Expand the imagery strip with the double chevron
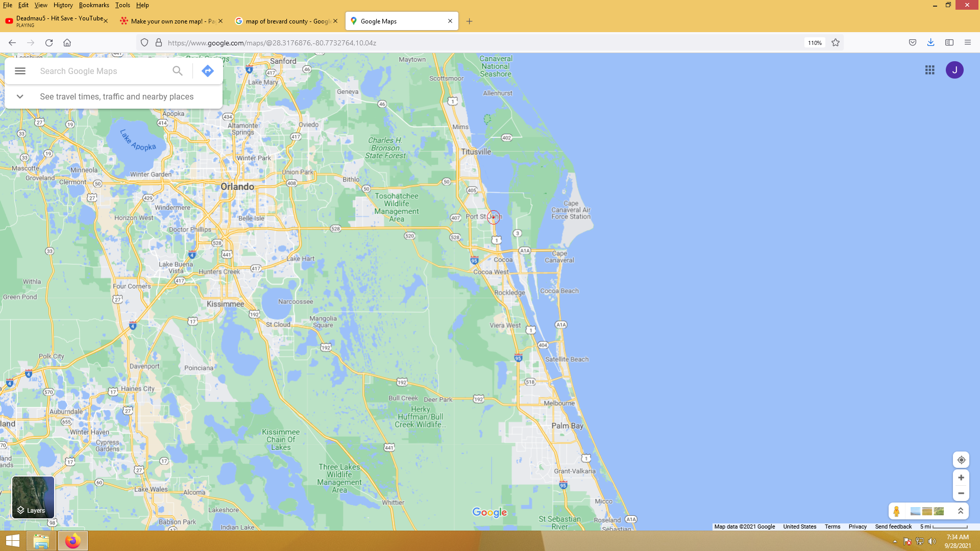Image resolution: width=980 pixels, height=551 pixels. [x=960, y=511]
